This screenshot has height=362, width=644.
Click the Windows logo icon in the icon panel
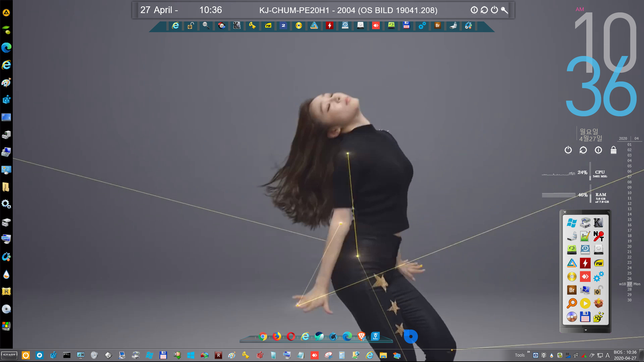[572, 223]
